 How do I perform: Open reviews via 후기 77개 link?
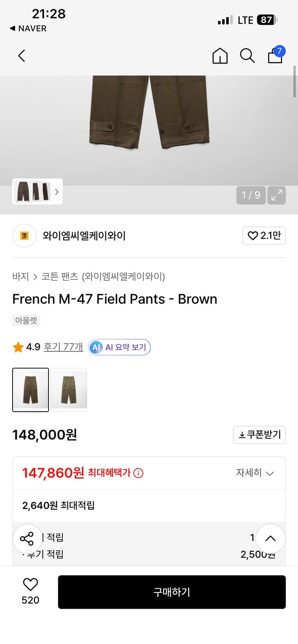click(63, 346)
